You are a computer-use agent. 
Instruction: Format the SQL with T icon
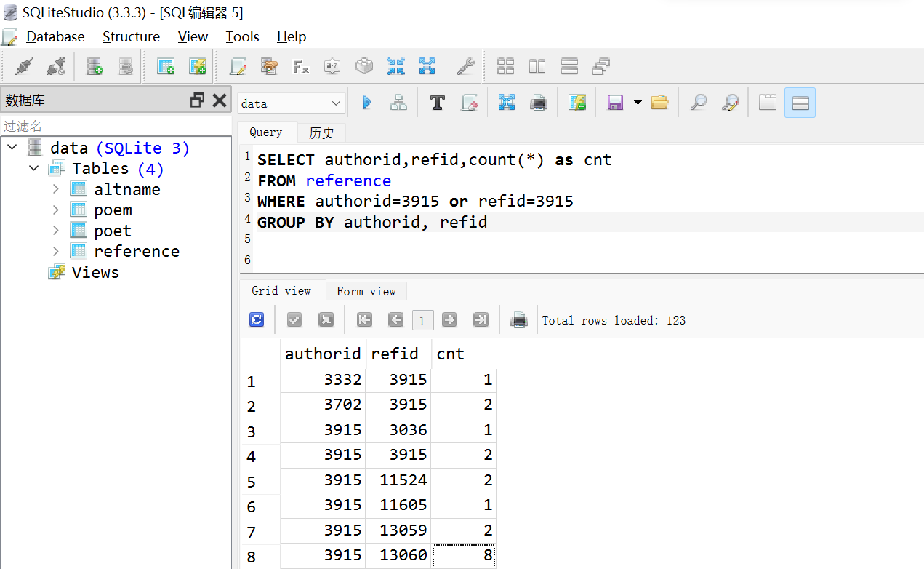point(437,103)
